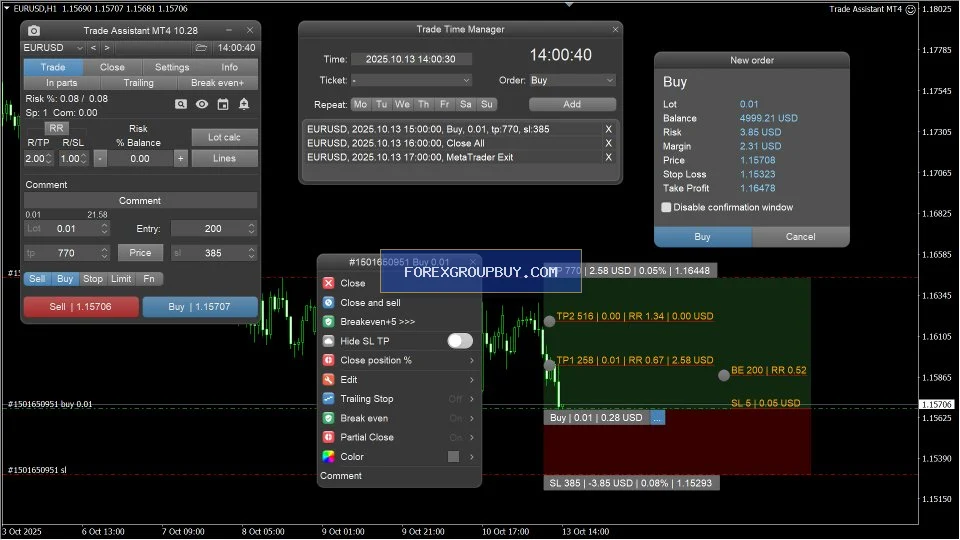Toggle Su repeat day
This screenshot has height=540, width=960.
click(x=487, y=105)
